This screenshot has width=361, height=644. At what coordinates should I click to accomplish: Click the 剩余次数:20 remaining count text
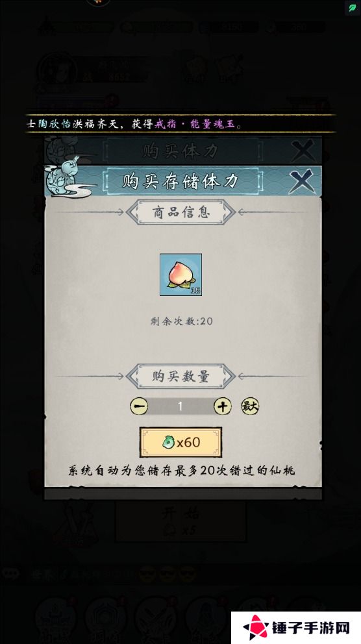[x=181, y=321]
